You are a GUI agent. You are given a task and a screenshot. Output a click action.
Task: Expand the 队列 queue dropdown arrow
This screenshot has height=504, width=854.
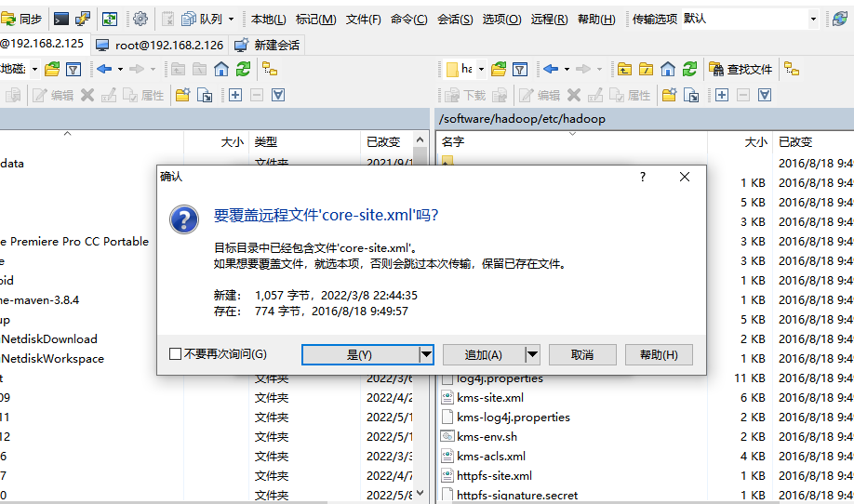(231, 20)
